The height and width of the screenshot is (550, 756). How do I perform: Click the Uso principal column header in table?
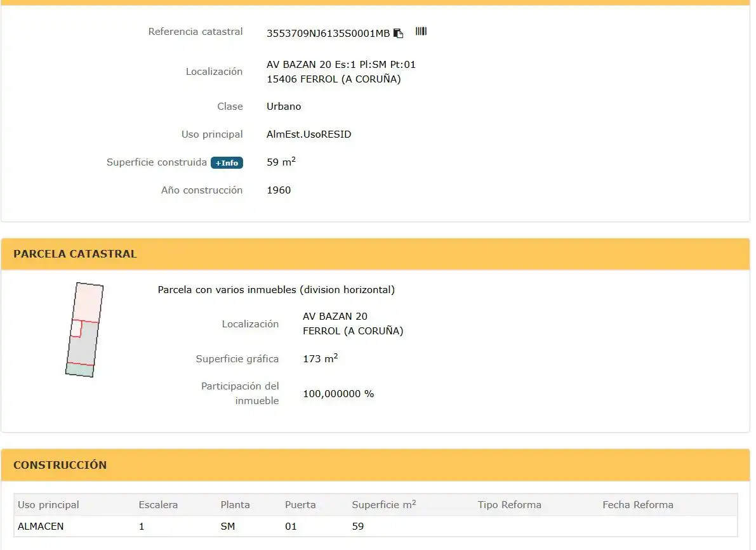click(x=48, y=505)
